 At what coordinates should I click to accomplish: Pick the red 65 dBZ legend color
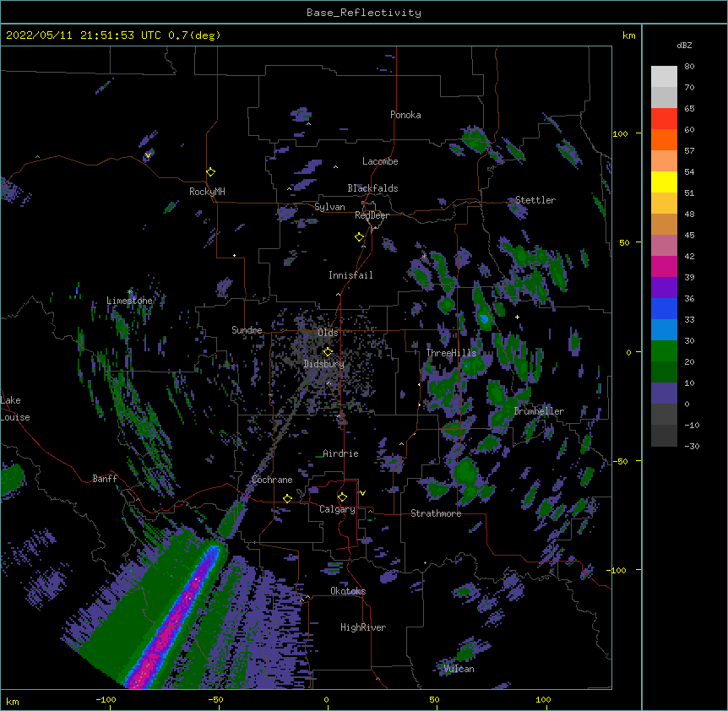[x=664, y=118]
